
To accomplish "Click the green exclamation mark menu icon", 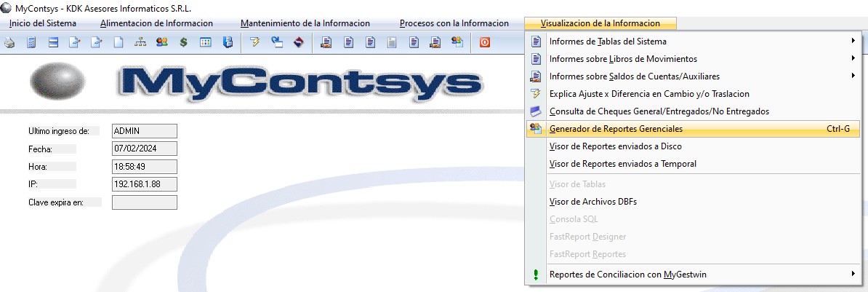I will pos(536,275).
